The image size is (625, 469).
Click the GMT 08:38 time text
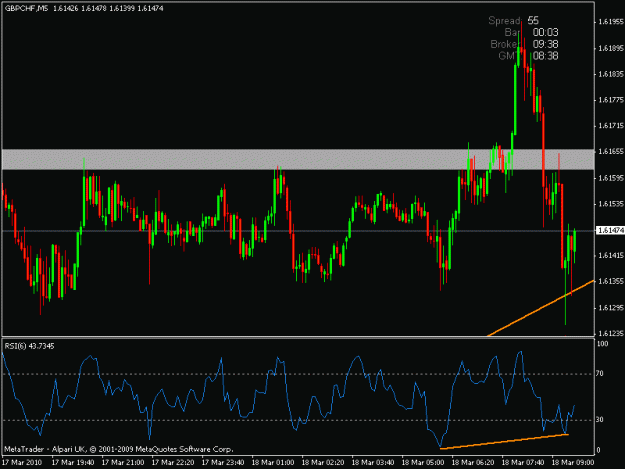pos(528,56)
